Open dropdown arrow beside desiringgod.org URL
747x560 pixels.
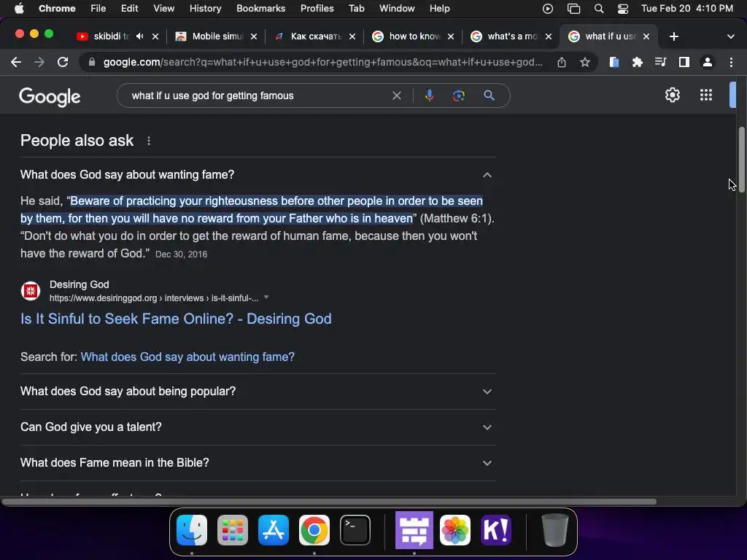tap(266, 297)
